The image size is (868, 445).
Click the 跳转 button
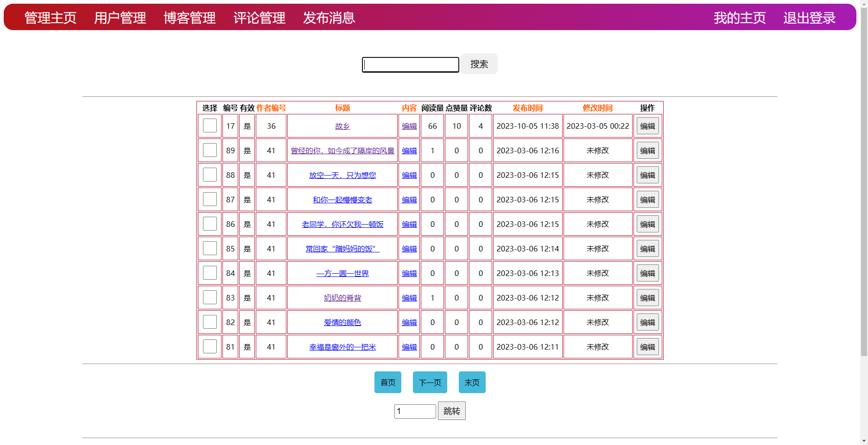click(452, 411)
